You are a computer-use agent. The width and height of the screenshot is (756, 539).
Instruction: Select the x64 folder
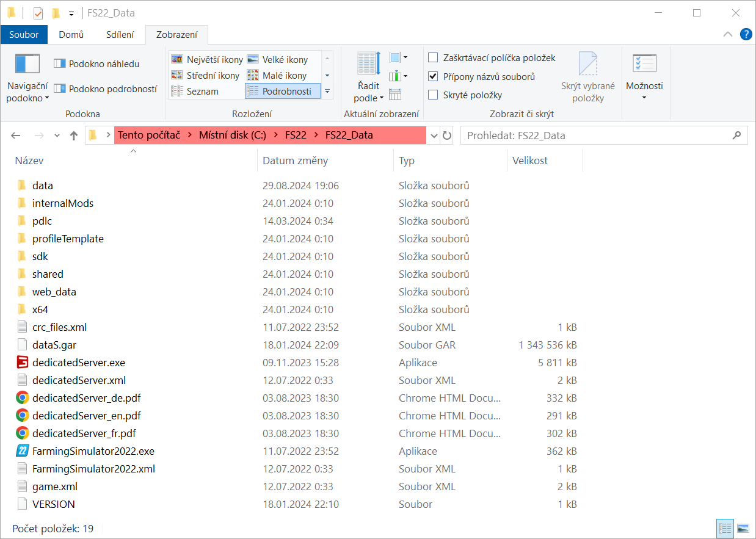click(x=40, y=309)
